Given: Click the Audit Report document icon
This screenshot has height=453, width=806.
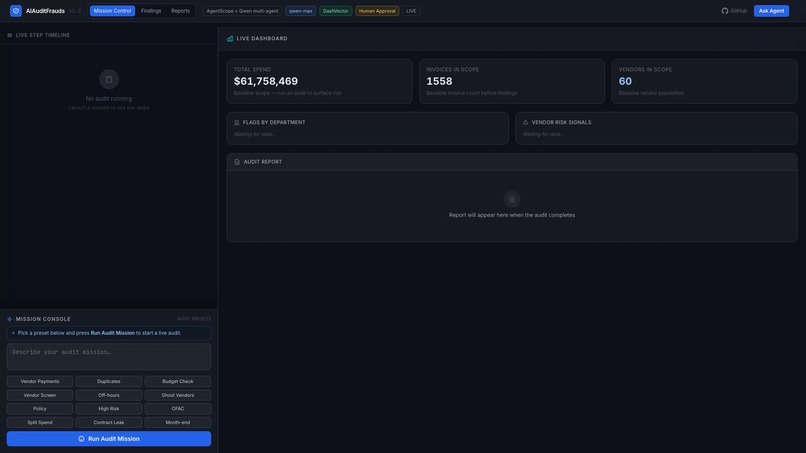Looking at the screenshot, I should 237,162.
